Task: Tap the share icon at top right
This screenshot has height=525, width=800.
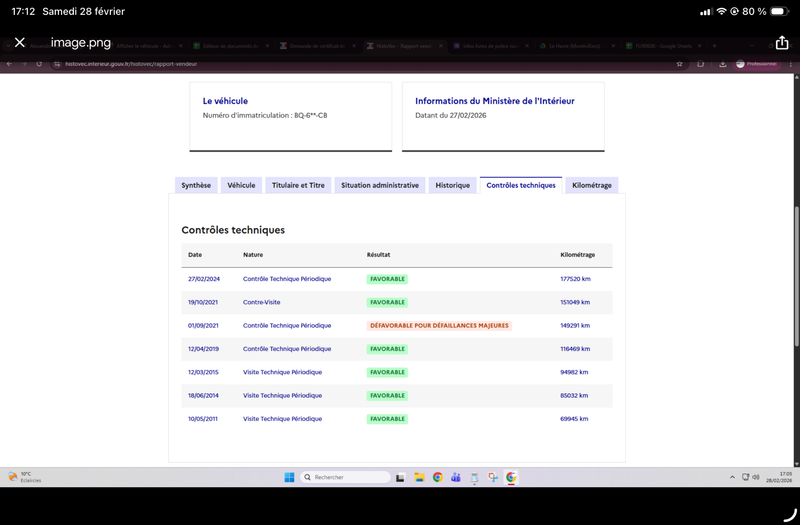Action: pyautogui.click(x=782, y=43)
